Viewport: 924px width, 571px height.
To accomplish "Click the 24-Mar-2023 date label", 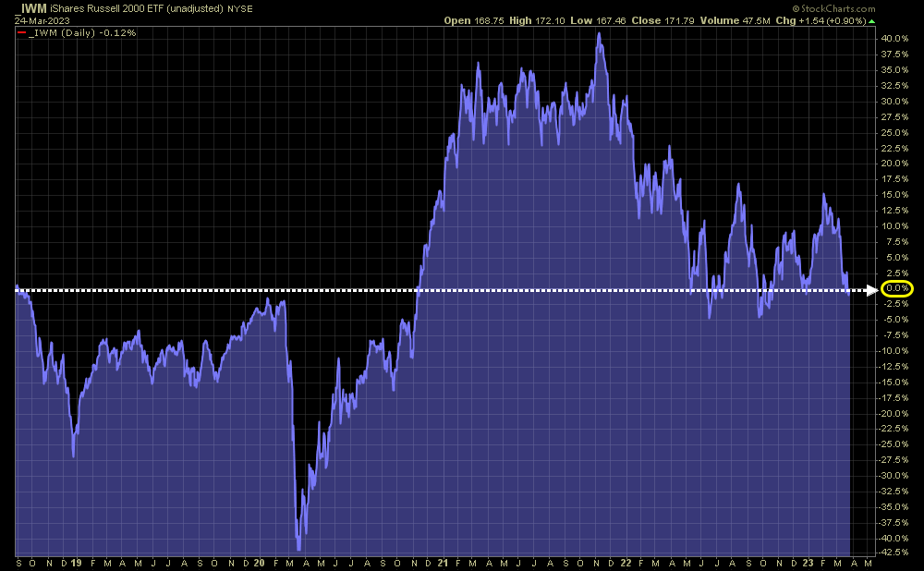I will click(43, 20).
